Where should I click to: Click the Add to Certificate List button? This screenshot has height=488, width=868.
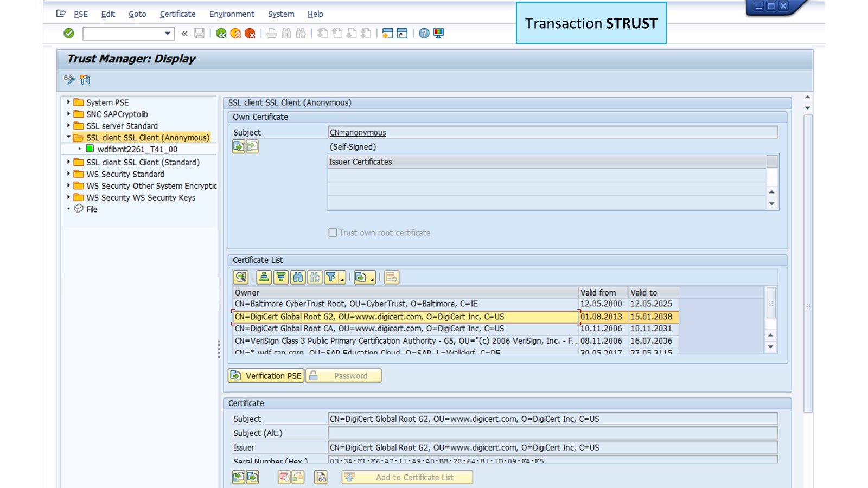point(407,477)
